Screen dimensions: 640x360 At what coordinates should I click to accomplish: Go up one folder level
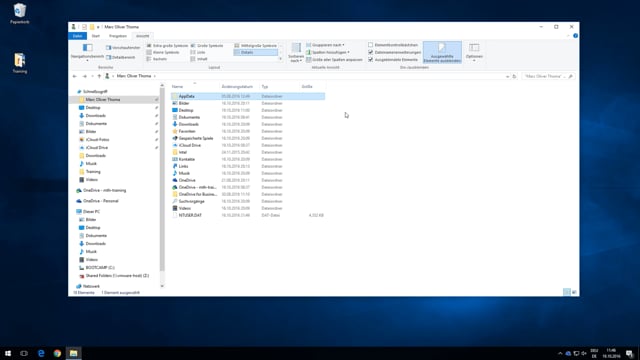(99, 76)
